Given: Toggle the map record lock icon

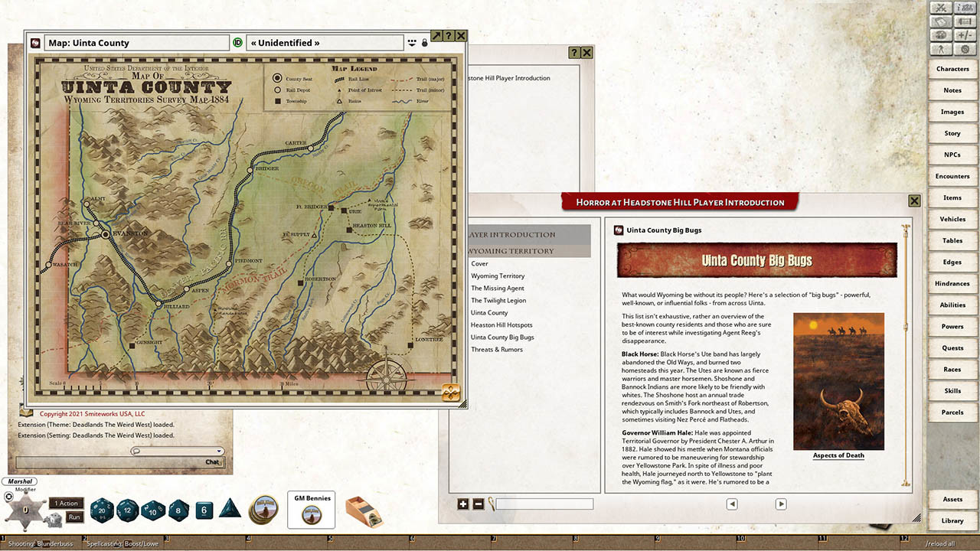Looking at the screenshot, I should point(425,43).
